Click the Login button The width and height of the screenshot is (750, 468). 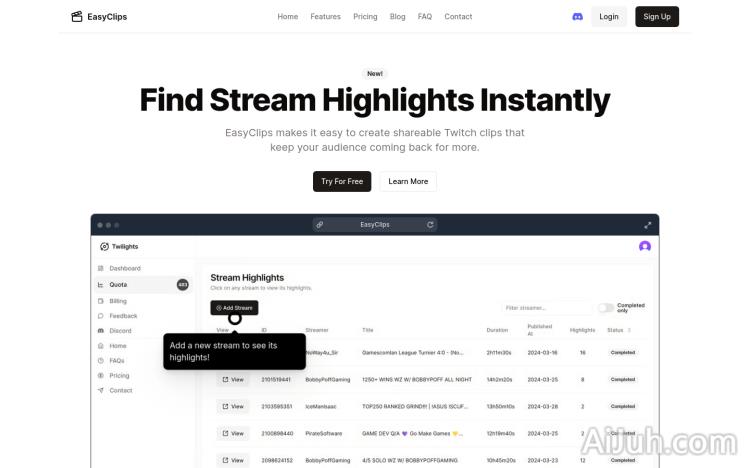click(x=609, y=16)
